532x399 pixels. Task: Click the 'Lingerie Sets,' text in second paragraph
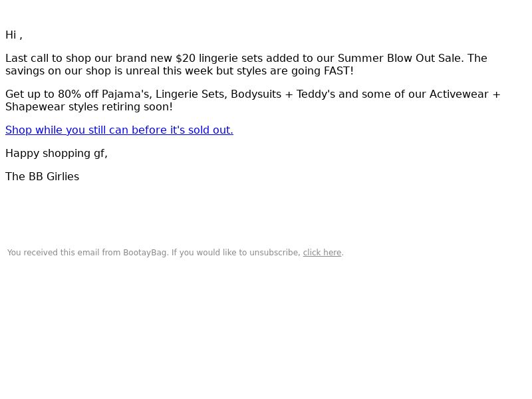pyautogui.click(x=192, y=94)
